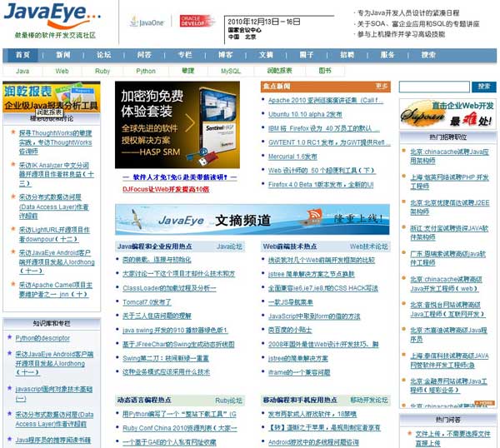Screen dimensions: 500x448
Task: Open the Apache 2010 news link
Action: coord(326,101)
